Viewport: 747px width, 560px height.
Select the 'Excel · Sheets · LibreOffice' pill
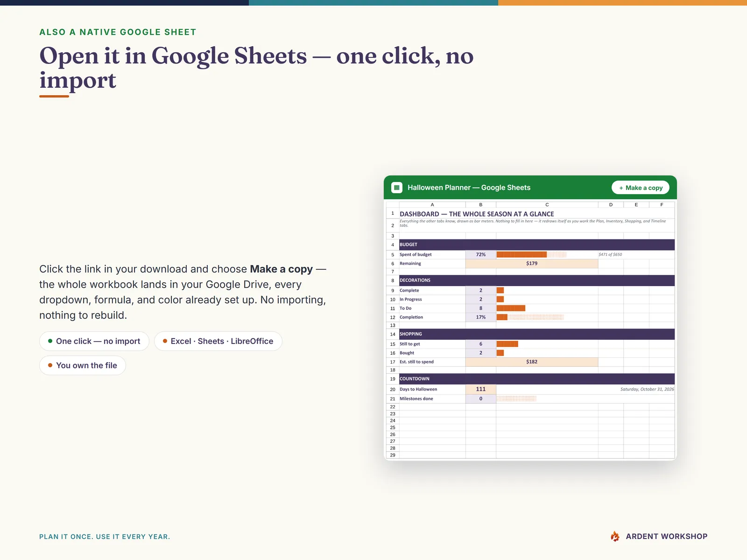tap(218, 341)
